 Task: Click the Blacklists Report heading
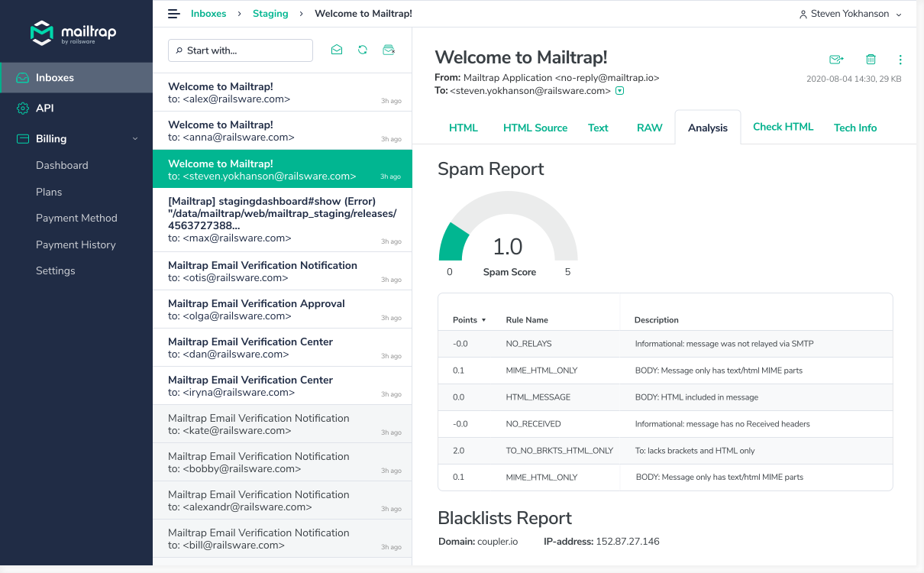[x=505, y=518]
